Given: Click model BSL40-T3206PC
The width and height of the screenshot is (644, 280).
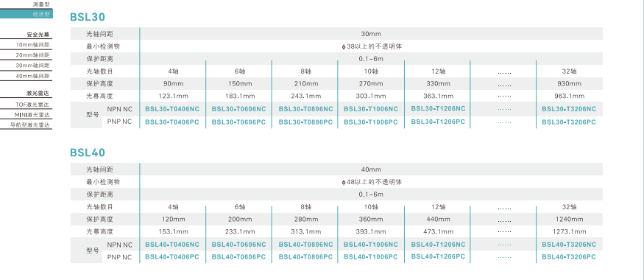Looking at the screenshot, I should 569,257.
